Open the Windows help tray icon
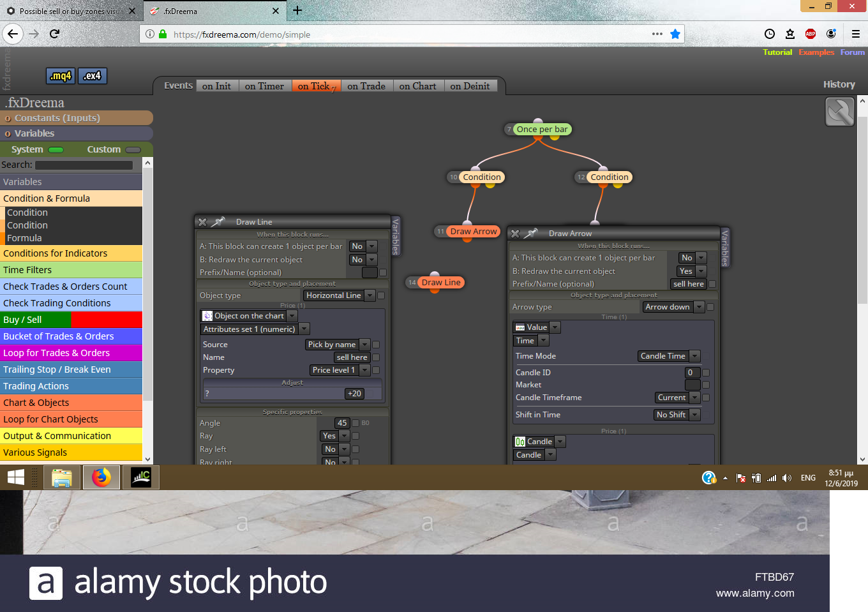The image size is (868, 612). click(x=708, y=477)
